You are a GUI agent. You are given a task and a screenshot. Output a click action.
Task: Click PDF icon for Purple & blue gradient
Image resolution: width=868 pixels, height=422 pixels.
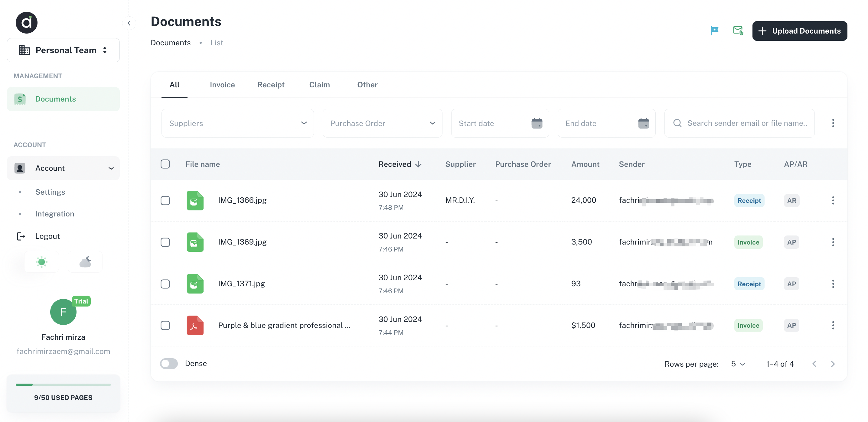click(x=195, y=325)
